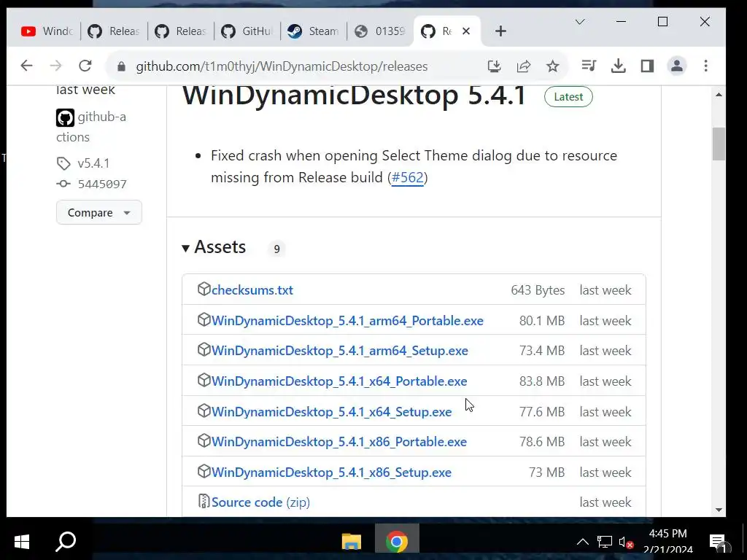Screen dimensions: 747x560
Task: Share this page using the share icon
Action: tap(524, 66)
